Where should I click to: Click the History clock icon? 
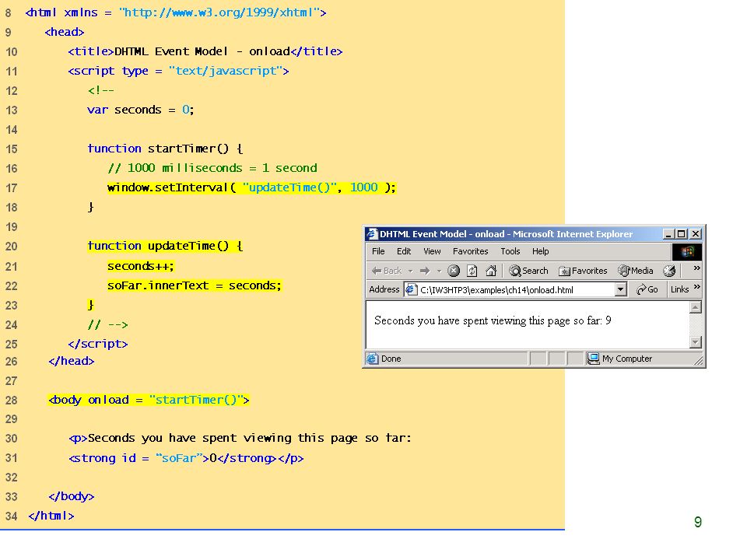pyautogui.click(x=669, y=271)
